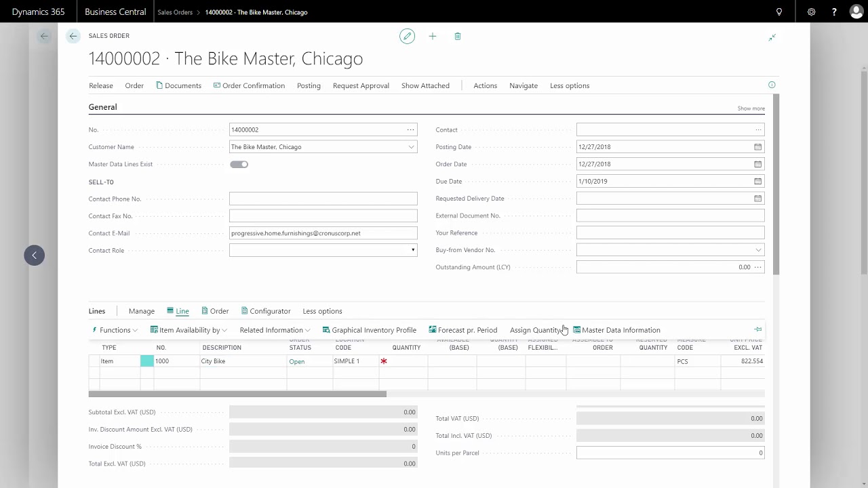Click the Open status link in item row

[x=297, y=362]
